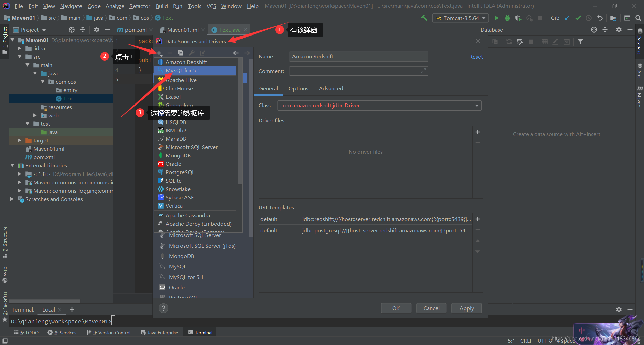The height and width of the screenshot is (345, 644).
Task: Click the Project panel gear icon
Action: point(97,30)
